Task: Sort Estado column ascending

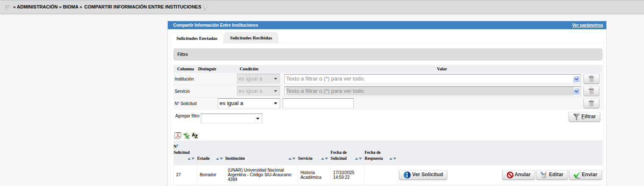Action: point(217,159)
